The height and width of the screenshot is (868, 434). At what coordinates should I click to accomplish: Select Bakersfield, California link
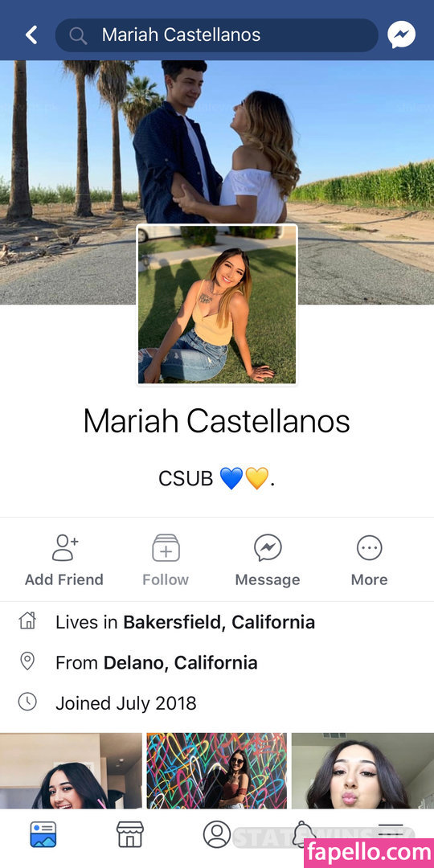(219, 622)
